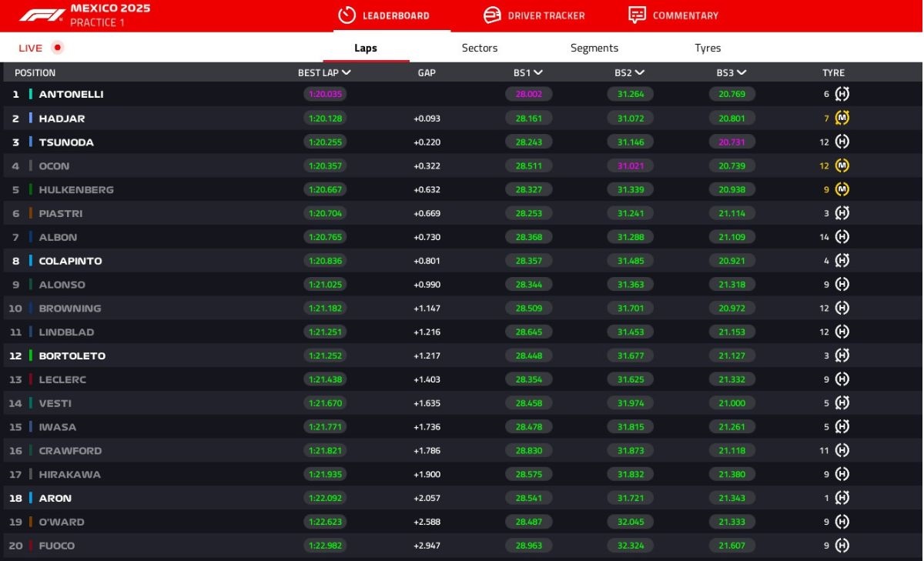Switch to the Segments tab
Viewport: 924px width, 561px height.
(594, 48)
